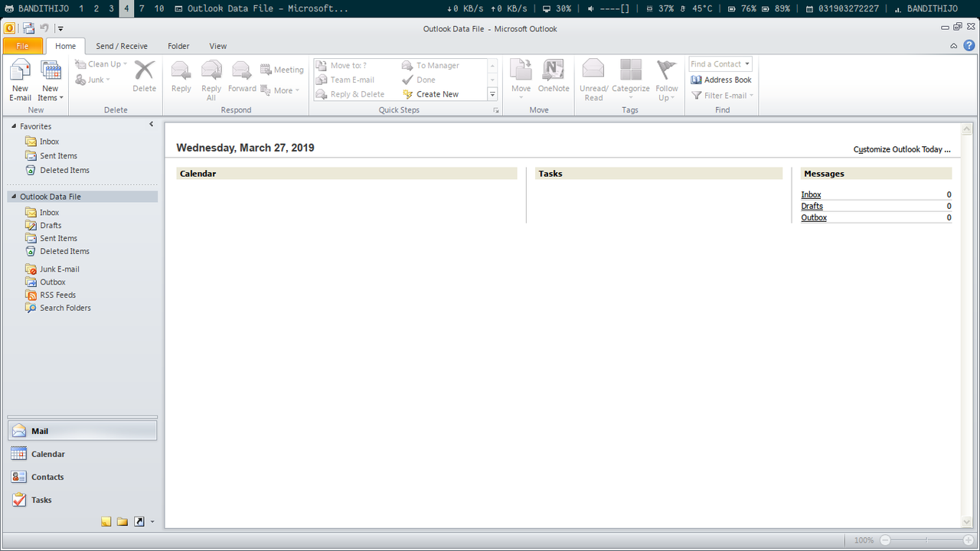980x551 pixels.
Task: Collapse the Favorites folder group
Action: click(x=14, y=126)
